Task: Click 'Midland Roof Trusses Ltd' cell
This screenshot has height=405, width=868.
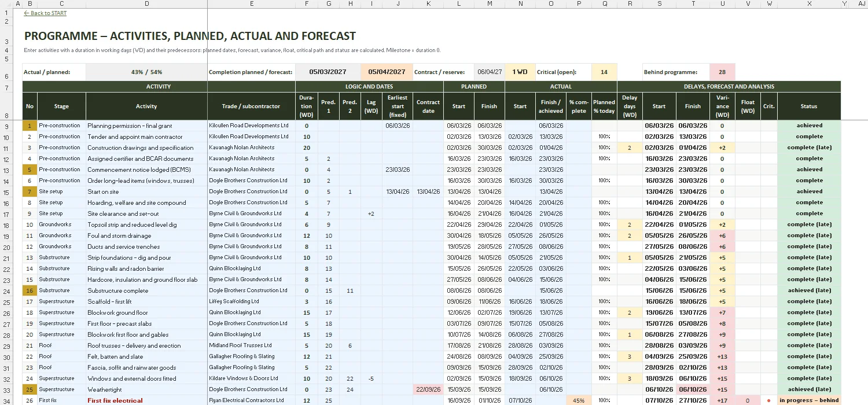Action: tap(251, 345)
